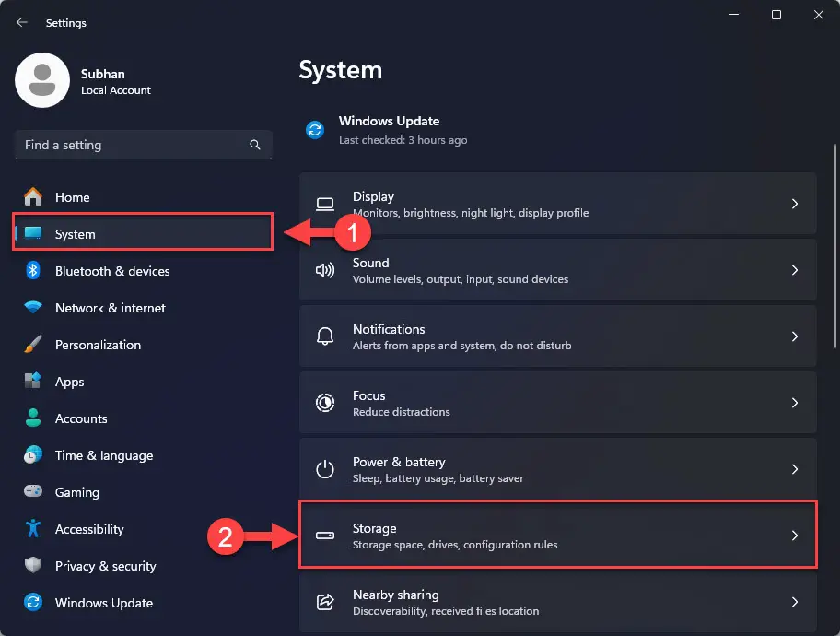The image size is (840, 636).
Task: Click the Personalization paintbrush icon
Action: [33, 345]
